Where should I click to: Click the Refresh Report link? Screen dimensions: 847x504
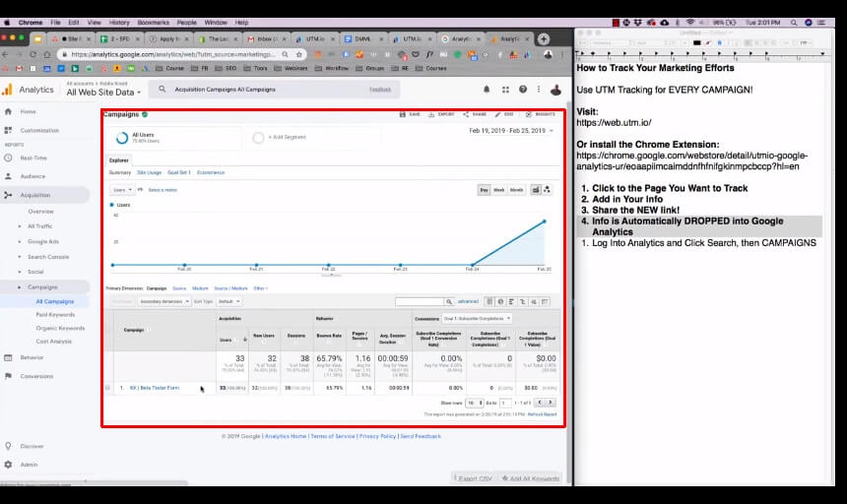(x=542, y=414)
